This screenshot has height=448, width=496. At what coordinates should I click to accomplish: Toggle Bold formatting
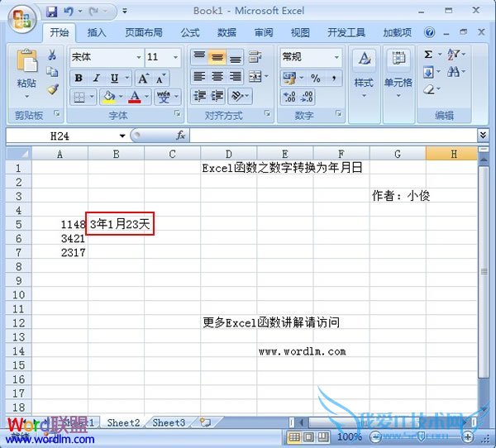pos(79,78)
